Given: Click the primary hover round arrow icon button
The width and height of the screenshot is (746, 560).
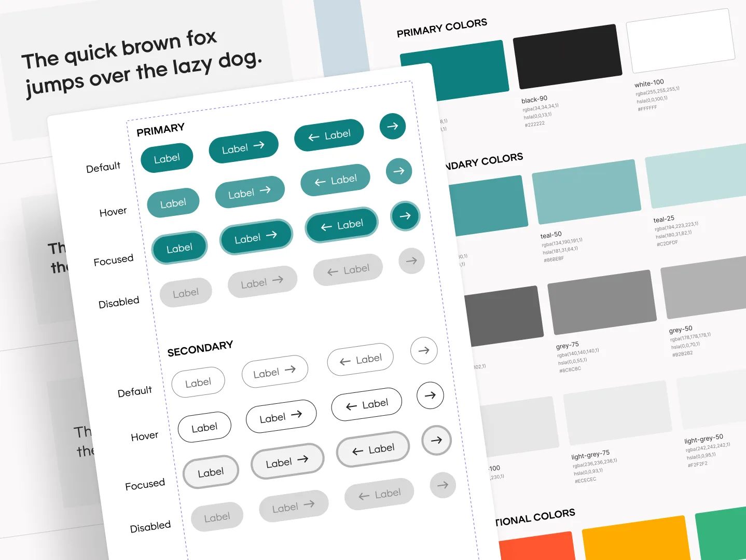Looking at the screenshot, I should coord(398,171).
